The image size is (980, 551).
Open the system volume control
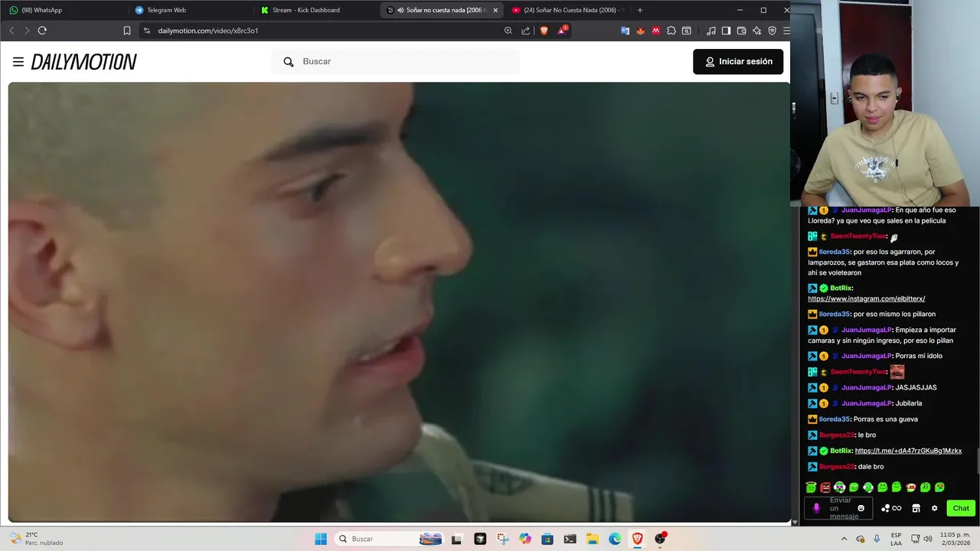(928, 539)
